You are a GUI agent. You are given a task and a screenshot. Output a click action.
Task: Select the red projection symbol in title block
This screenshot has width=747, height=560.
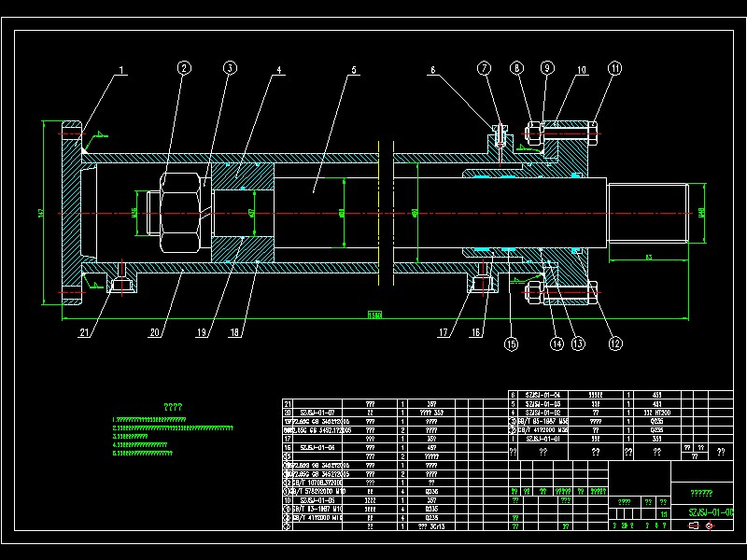pos(710,525)
